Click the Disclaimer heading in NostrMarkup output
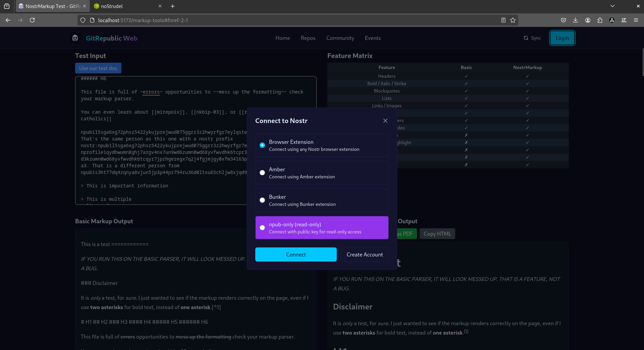The width and height of the screenshot is (644, 350). 353,307
